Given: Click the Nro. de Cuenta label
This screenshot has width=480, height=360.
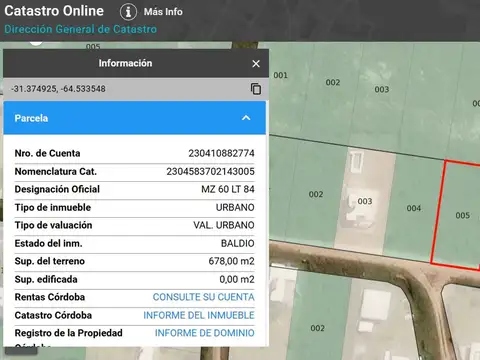Looking at the screenshot, I should 47,153.
